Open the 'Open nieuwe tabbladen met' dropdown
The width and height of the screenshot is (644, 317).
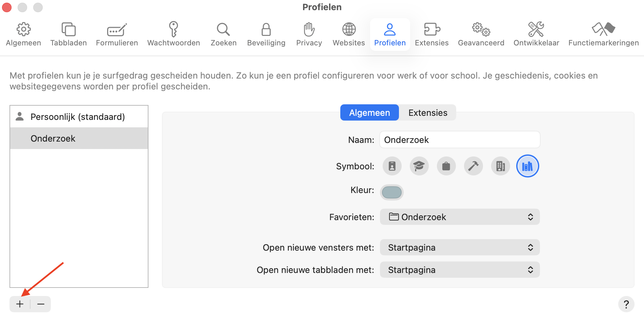[x=459, y=270]
